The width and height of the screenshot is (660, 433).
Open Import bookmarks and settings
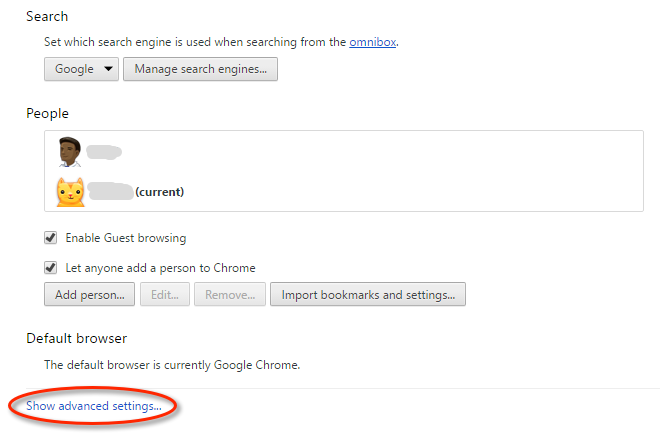pos(368,295)
